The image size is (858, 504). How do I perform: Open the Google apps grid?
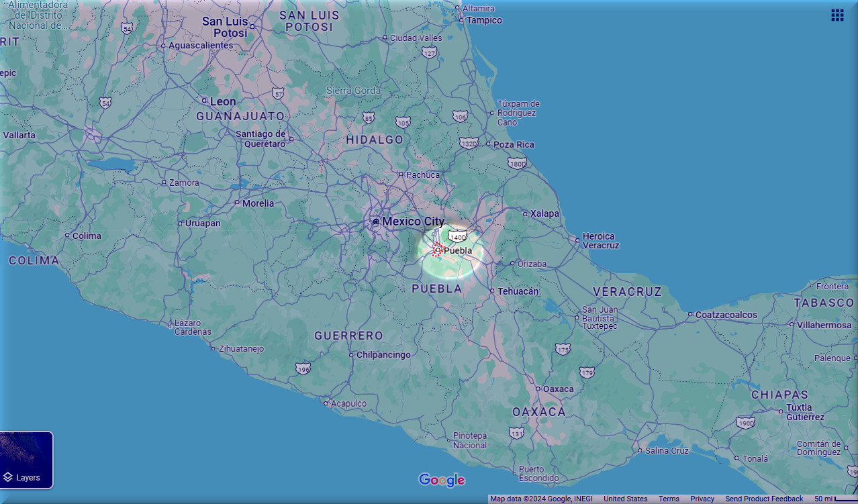[x=837, y=15]
